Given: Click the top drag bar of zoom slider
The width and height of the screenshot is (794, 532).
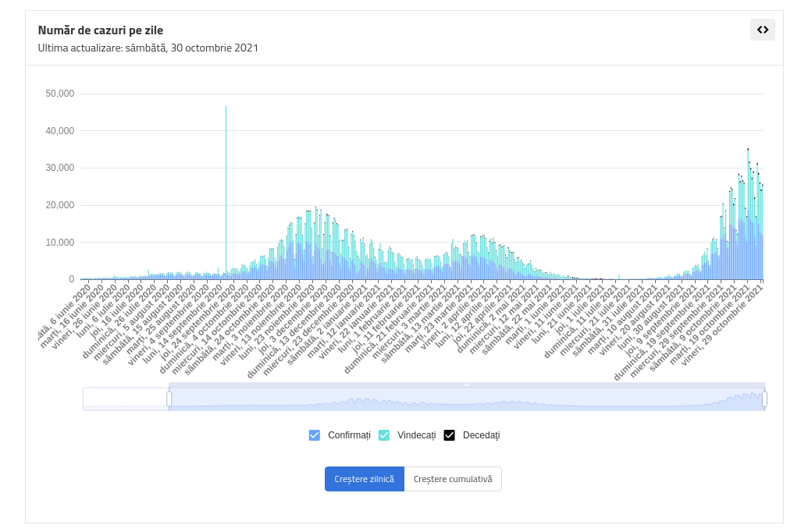Looking at the screenshot, I should tap(466, 385).
